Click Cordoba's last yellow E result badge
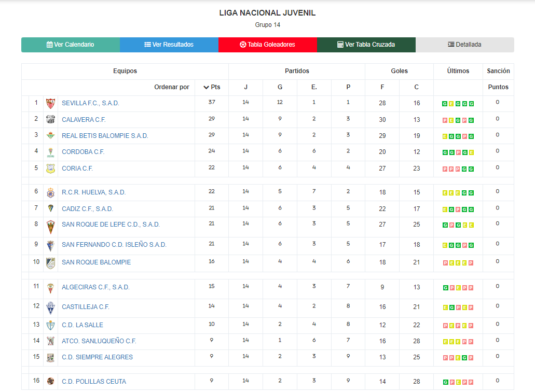Screen dimensions: 535x392 tap(471, 152)
